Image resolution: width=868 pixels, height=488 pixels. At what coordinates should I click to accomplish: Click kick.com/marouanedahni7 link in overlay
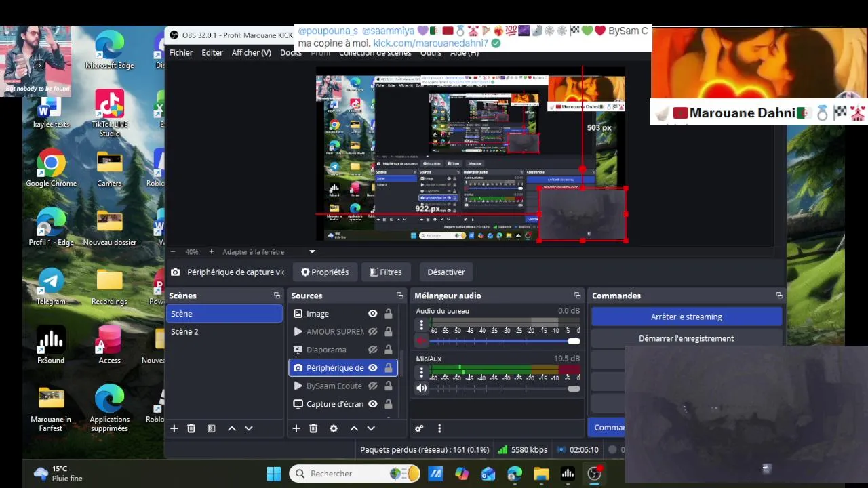click(431, 43)
